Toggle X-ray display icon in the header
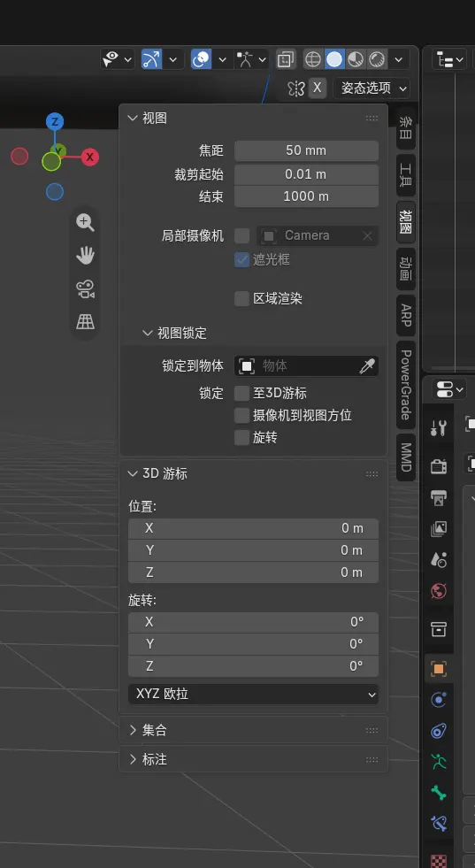Viewport: 475px width, 868px height. pyautogui.click(x=286, y=59)
